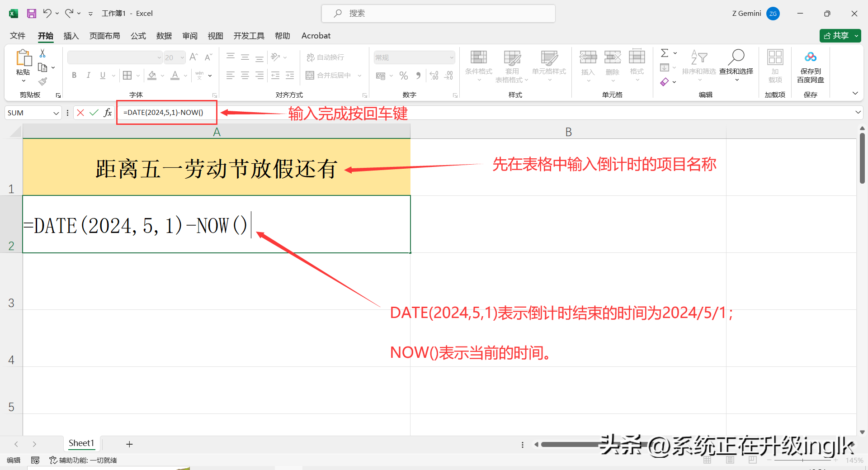Image resolution: width=868 pixels, height=470 pixels.
Task: Open Format as Table (套用表格格式)
Action: [x=512, y=66]
